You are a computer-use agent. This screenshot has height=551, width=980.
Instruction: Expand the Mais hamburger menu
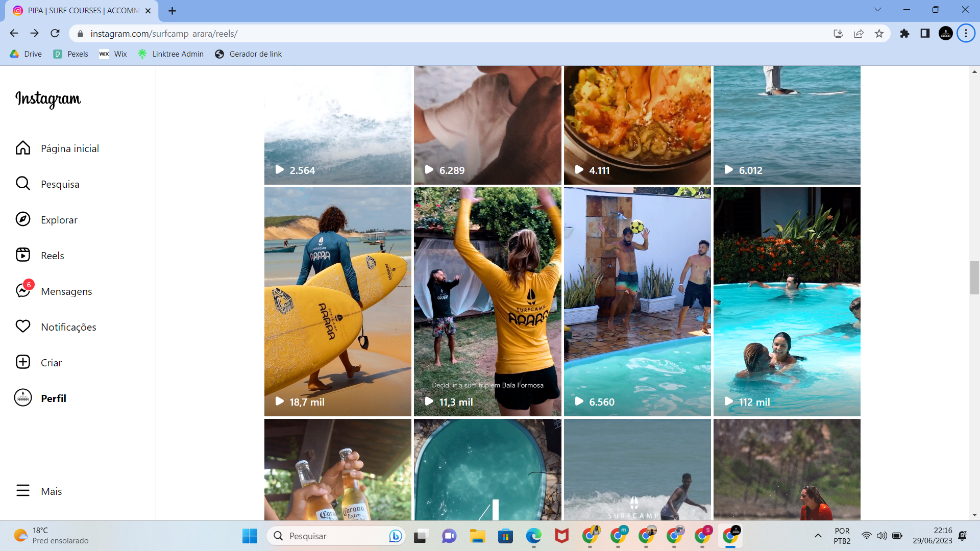click(23, 491)
